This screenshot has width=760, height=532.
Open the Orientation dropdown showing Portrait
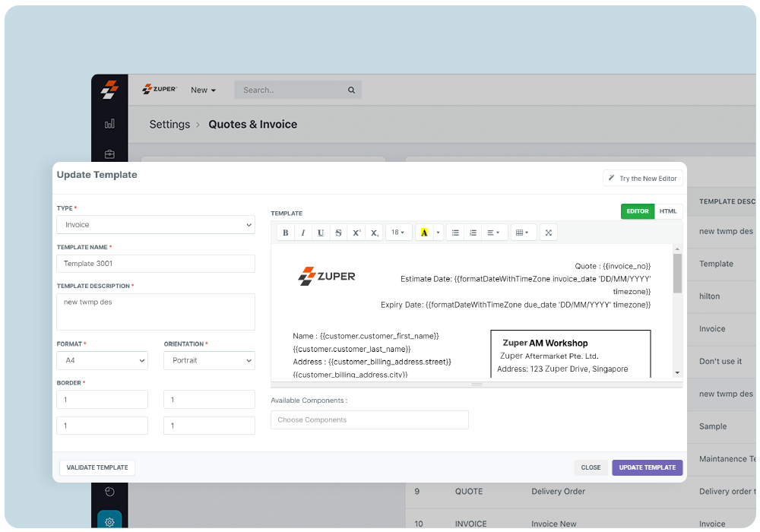pos(210,360)
